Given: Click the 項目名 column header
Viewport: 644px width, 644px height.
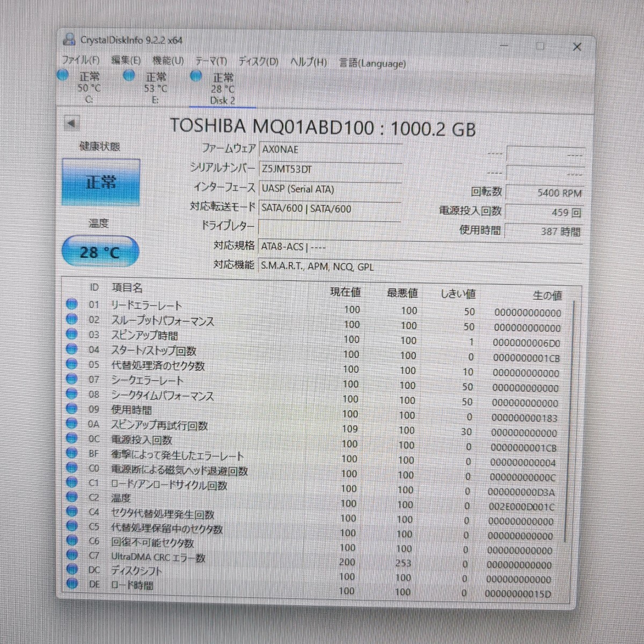Looking at the screenshot, I should 127,288.
